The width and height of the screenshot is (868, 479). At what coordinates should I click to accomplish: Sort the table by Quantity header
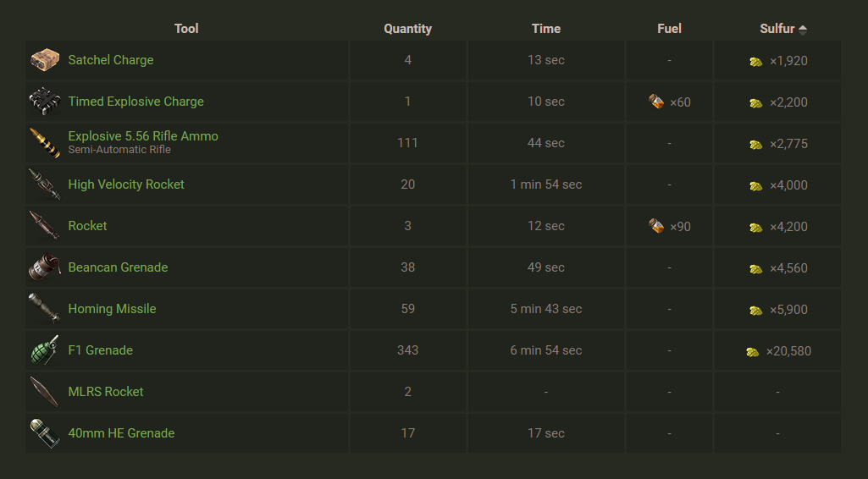point(407,29)
